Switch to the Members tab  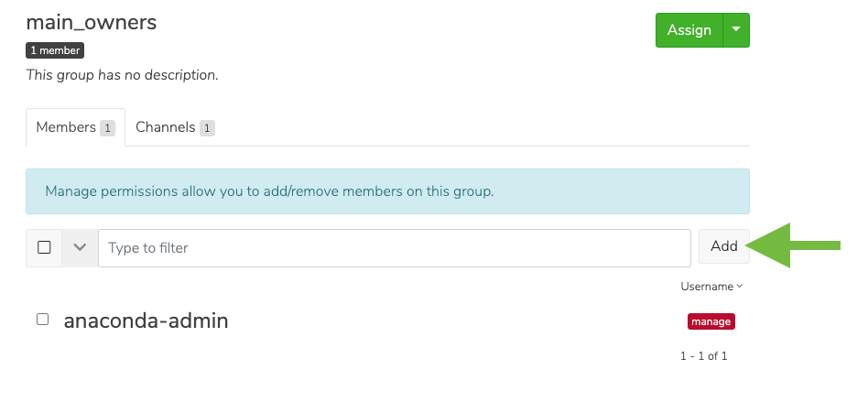[75, 127]
